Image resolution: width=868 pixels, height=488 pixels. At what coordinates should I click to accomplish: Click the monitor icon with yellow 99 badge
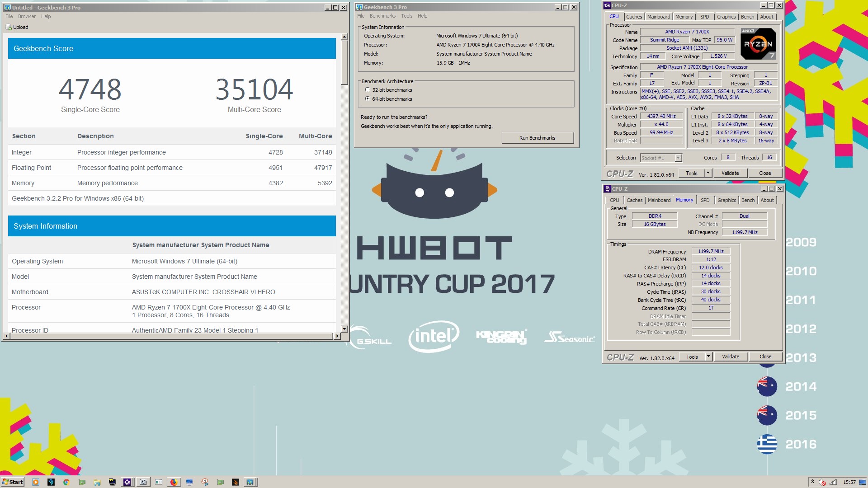pos(113,482)
